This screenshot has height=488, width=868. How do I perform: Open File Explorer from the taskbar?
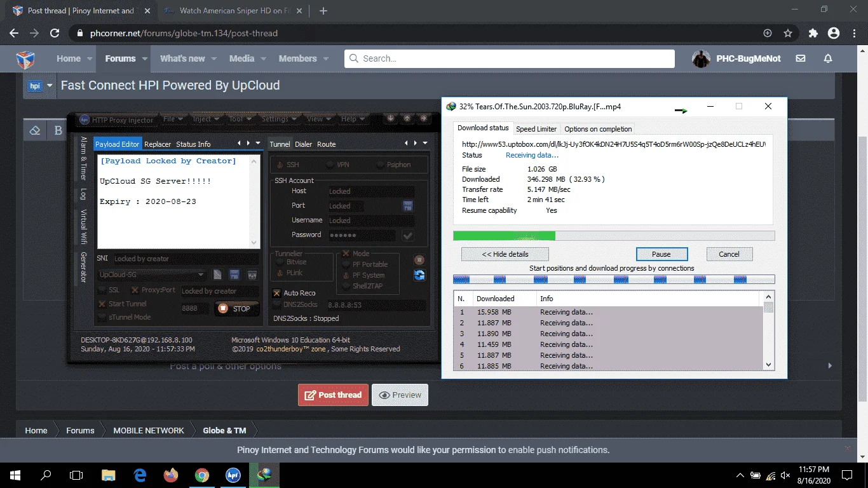(x=109, y=475)
